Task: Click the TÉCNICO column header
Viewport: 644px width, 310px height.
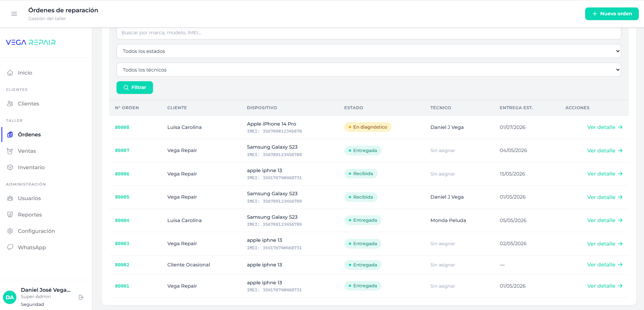Action: click(x=441, y=108)
